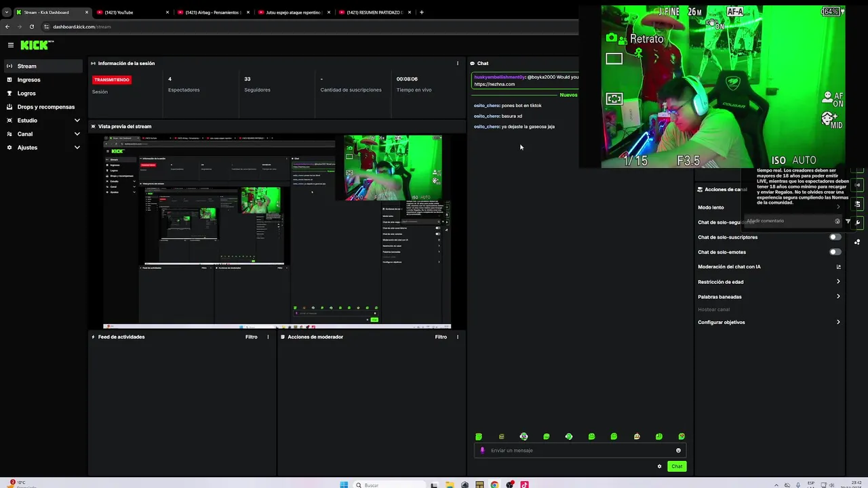
Task: Open Configurar objetivos settings
Action: pyautogui.click(x=769, y=323)
